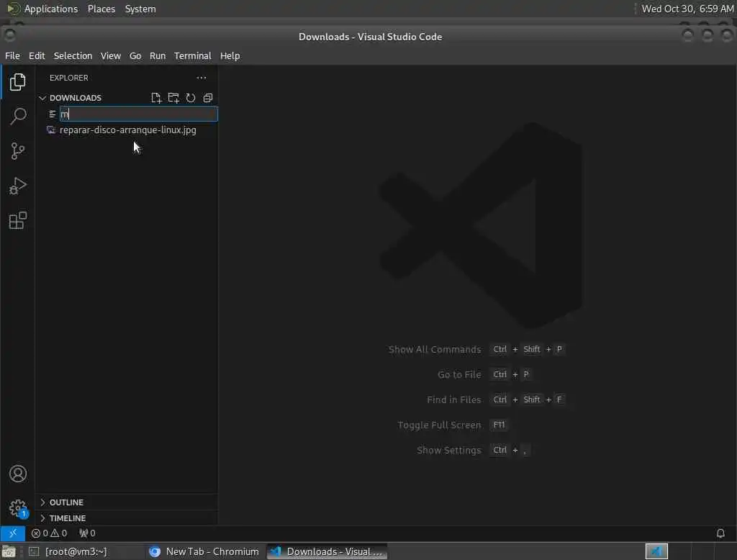Open the Terminal menu

click(193, 55)
